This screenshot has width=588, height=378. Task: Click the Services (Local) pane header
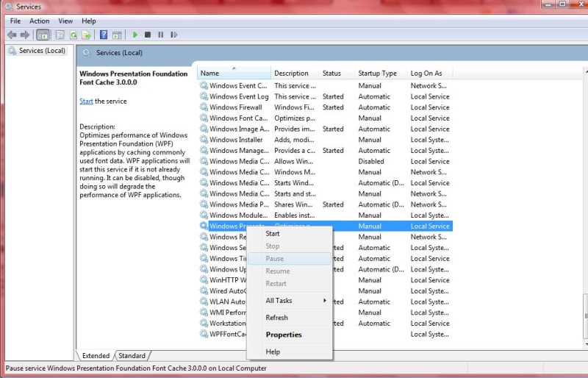click(x=119, y=53)
